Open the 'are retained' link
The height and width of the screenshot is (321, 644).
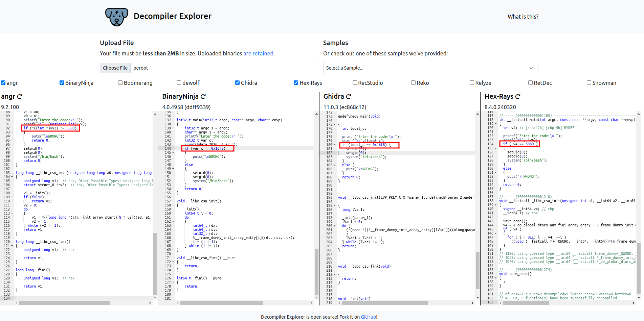coord(258,53)
